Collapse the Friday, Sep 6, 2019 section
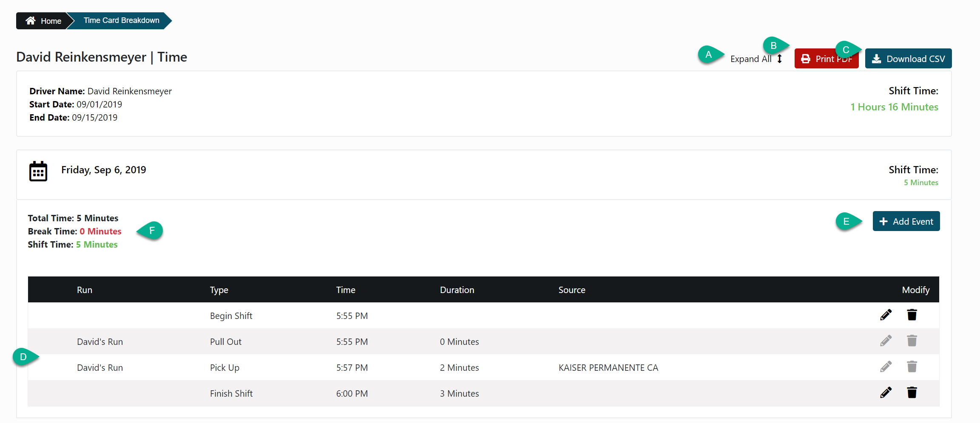Screen dimensions: 980x423 coord(103,170)
